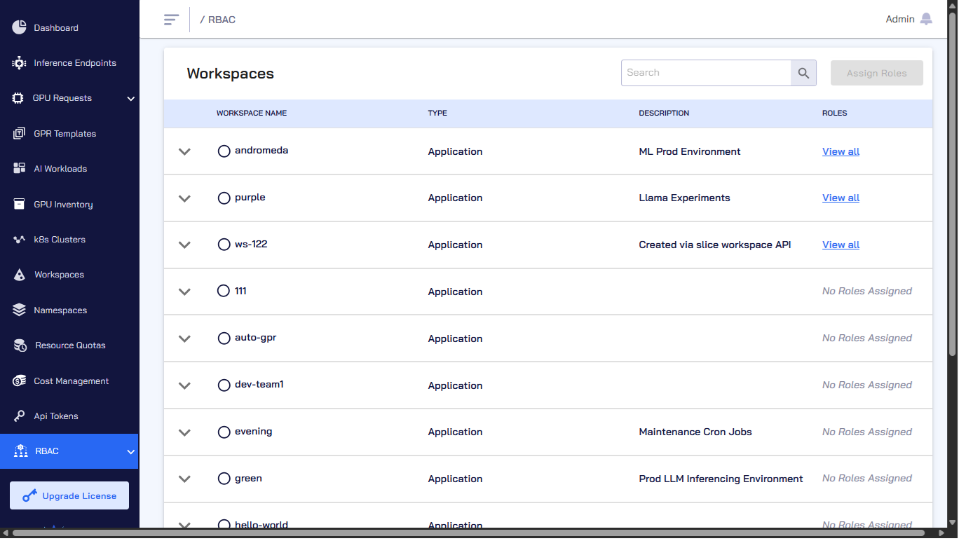980x548 pixels.
Task: Open notifications bell icon
Action: (926, 19)
